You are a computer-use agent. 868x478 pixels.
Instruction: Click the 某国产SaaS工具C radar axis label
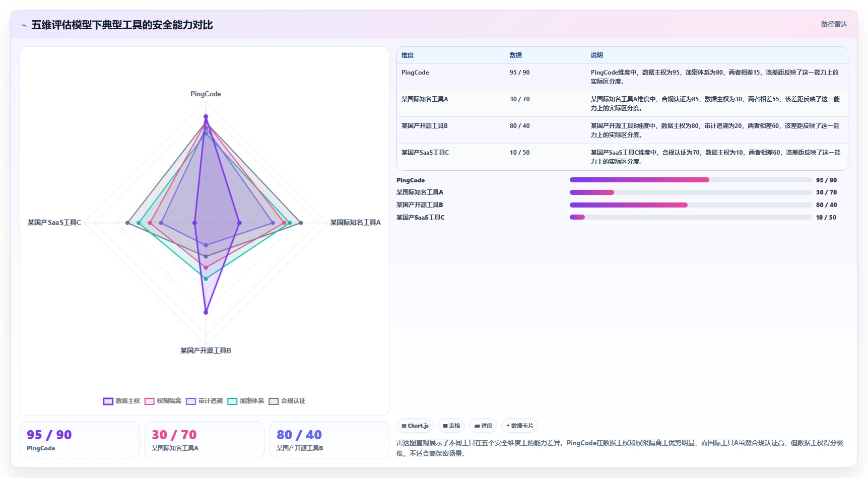pyautogui.click(x=54, y=223)
